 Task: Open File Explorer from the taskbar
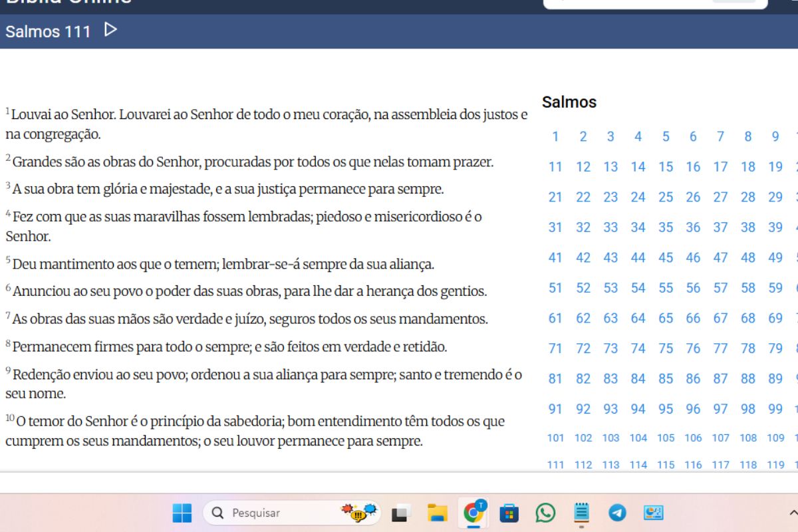point(437,512)
